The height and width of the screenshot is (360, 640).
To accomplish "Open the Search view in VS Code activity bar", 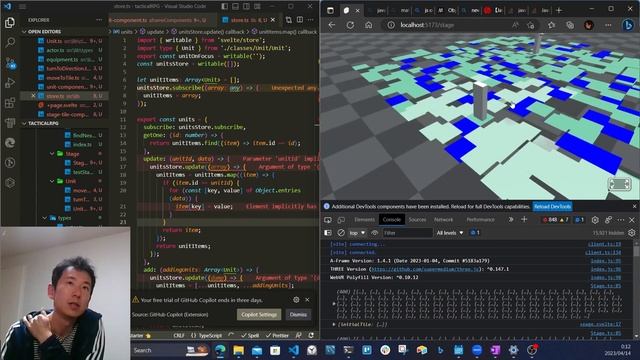I will (10, 42).
